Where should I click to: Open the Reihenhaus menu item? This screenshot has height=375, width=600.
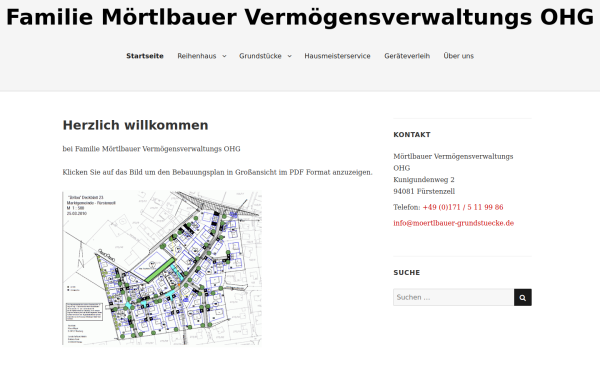click(x=197, y=56)
